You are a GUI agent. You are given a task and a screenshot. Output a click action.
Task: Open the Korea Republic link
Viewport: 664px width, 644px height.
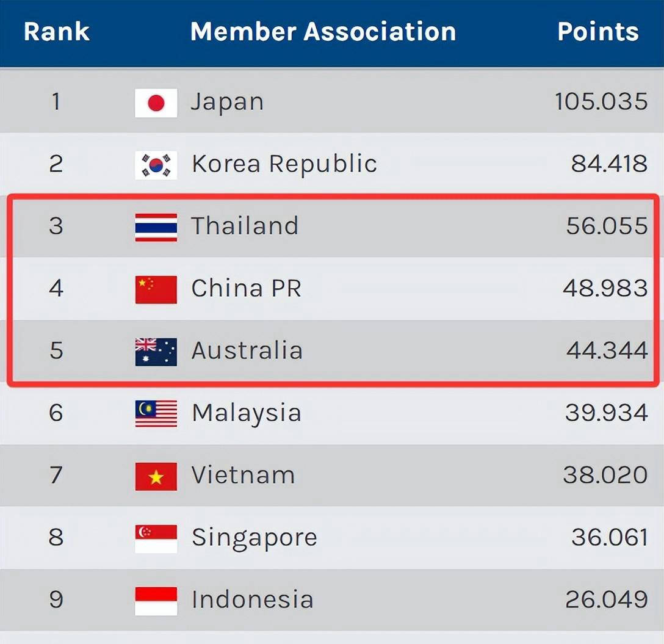[284, 164]
